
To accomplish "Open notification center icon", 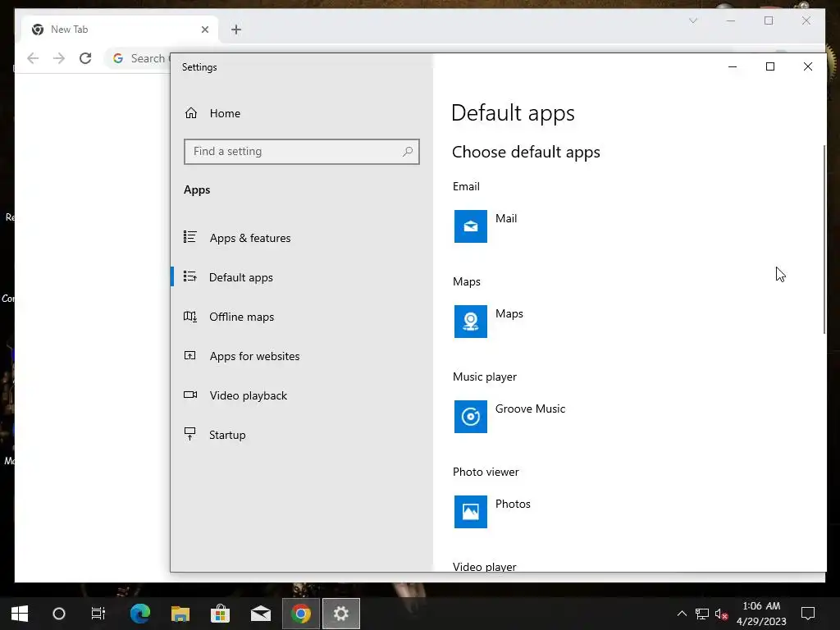I will (808, 614).
